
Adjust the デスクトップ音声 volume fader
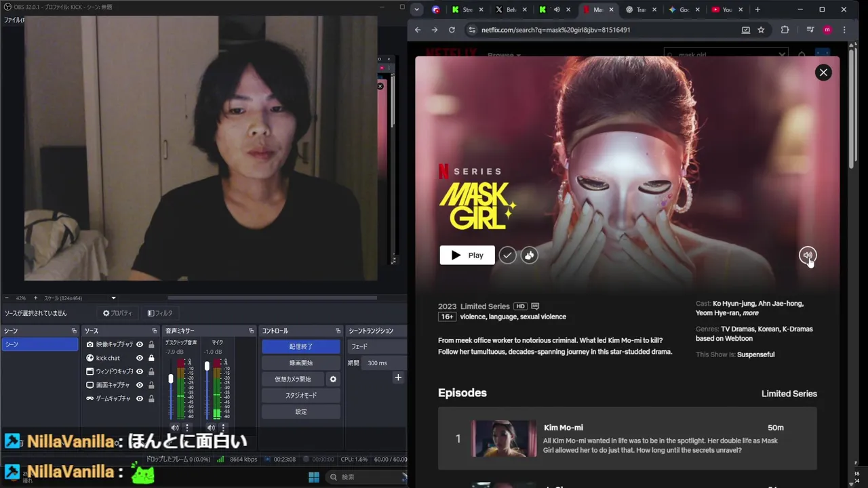pos(171,379)
